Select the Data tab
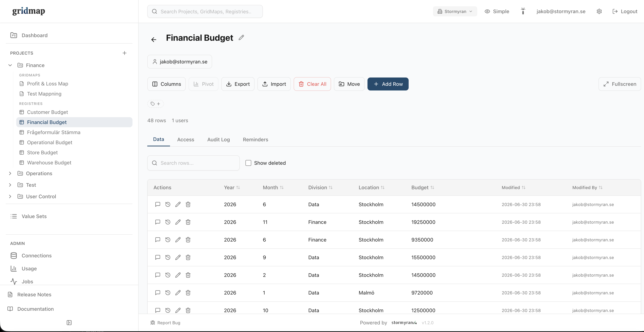The width and height of the screenshot is (644, 332). (x=158, y=139)
